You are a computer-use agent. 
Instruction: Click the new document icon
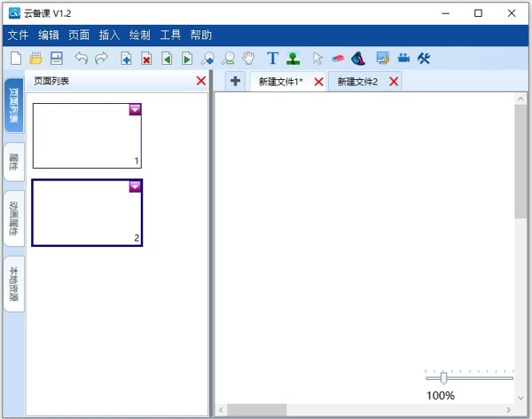(x=16, y=59)
